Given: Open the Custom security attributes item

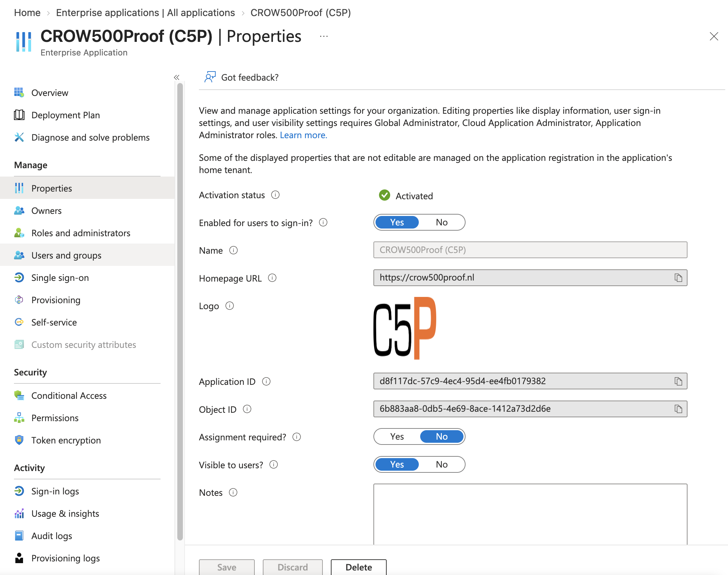Looking at the screenshot, I should 87,344.
